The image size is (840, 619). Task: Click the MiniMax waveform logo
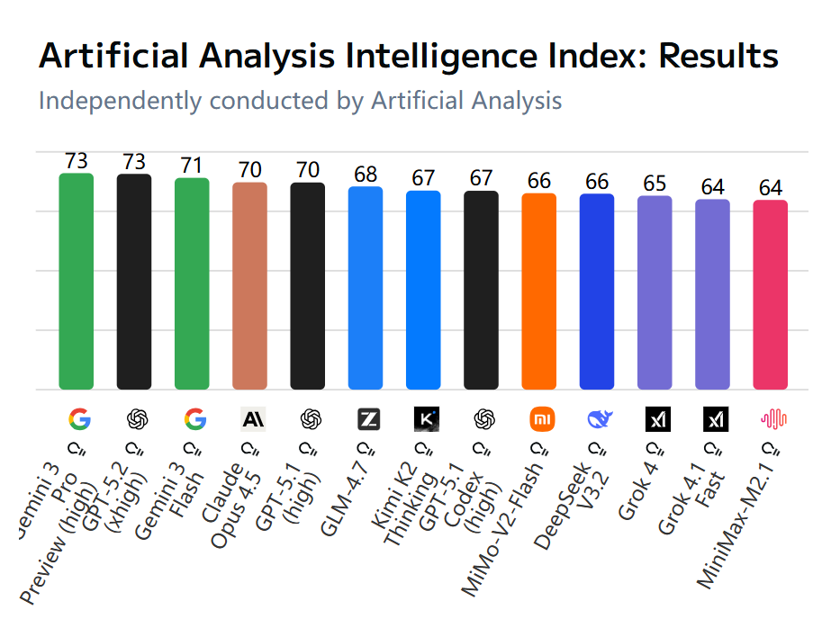(x=773, y=418)
